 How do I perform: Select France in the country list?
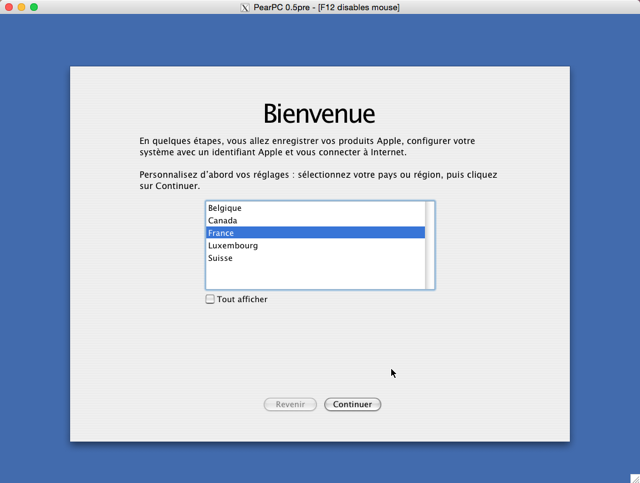pos(315,233)
